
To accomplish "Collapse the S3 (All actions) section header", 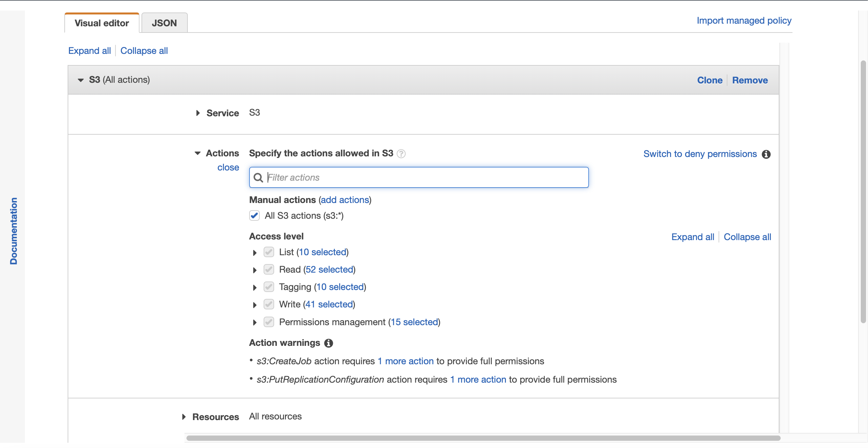I will [x=80, y=80].
